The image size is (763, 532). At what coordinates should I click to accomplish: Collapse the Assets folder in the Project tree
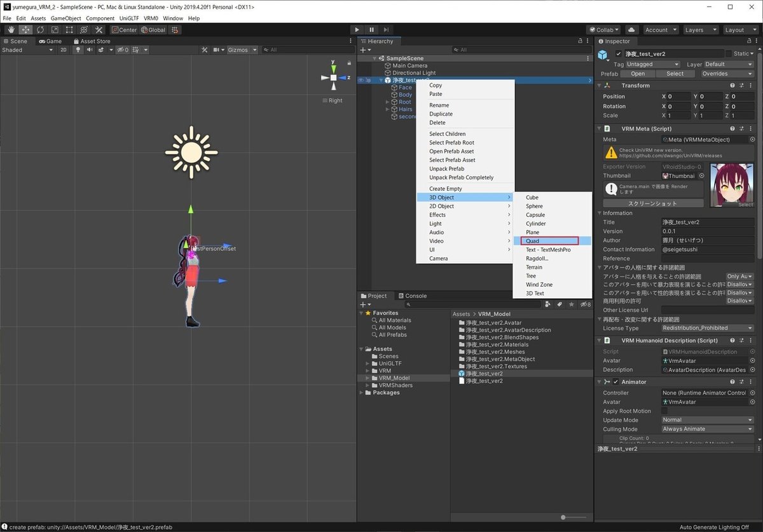tap(361, 349)
